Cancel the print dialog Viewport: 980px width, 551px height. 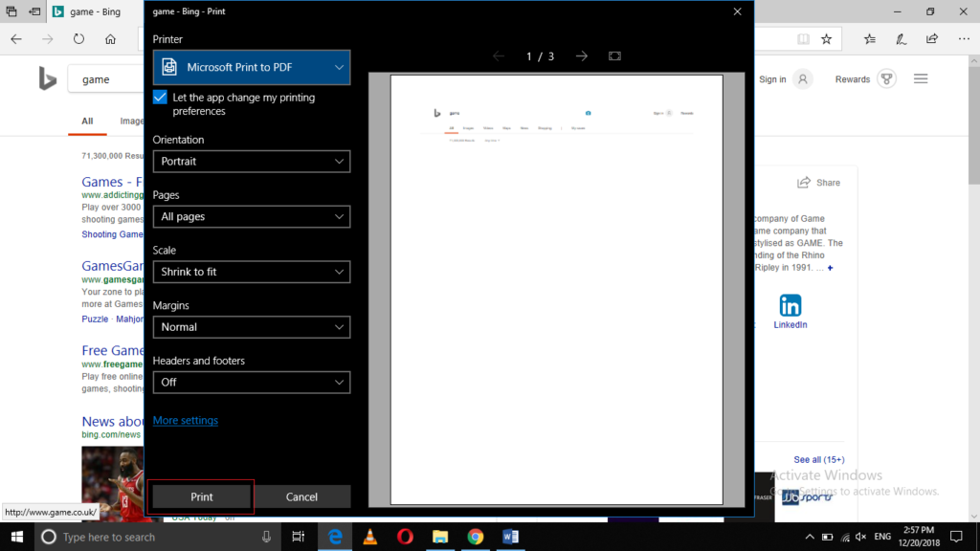(301, 496)
